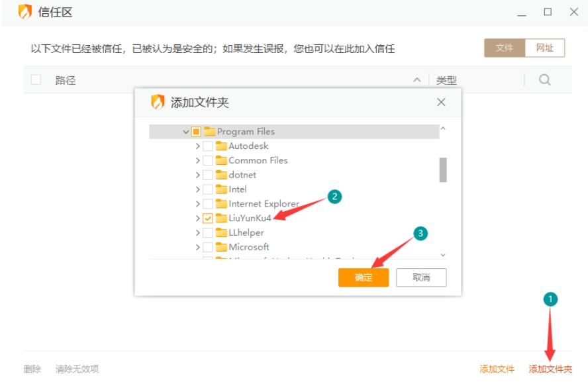Viewport: 588px width, 390px height.
Task: Click the 路径 column header
Action: pos(66,80)
